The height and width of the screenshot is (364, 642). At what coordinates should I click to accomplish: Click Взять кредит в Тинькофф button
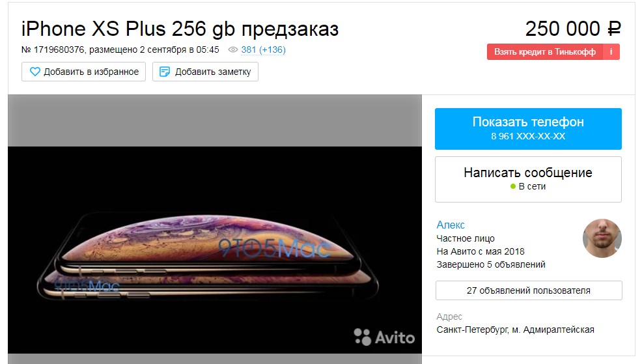coord(544,51)
